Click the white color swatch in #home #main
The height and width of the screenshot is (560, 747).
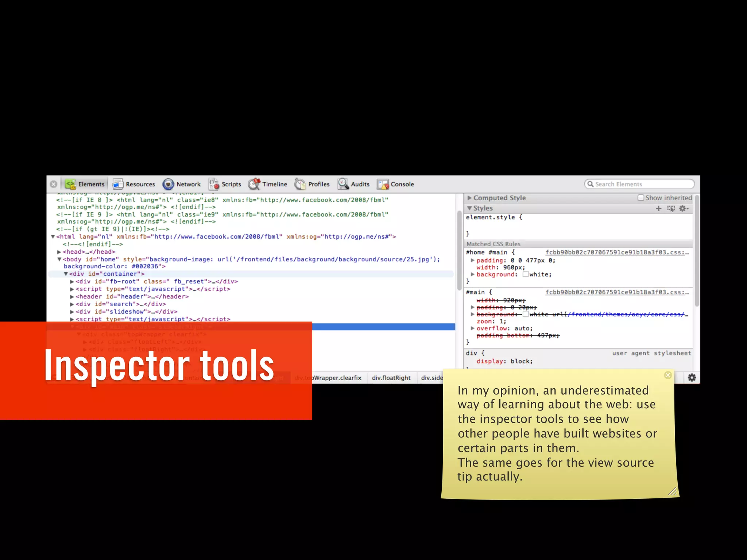(526, 274)
